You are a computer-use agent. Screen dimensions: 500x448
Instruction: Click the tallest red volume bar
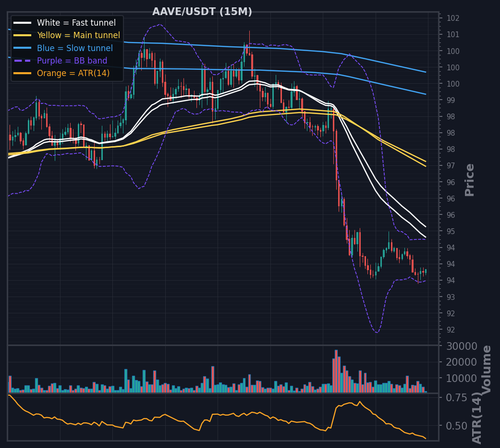pos(336,371)
